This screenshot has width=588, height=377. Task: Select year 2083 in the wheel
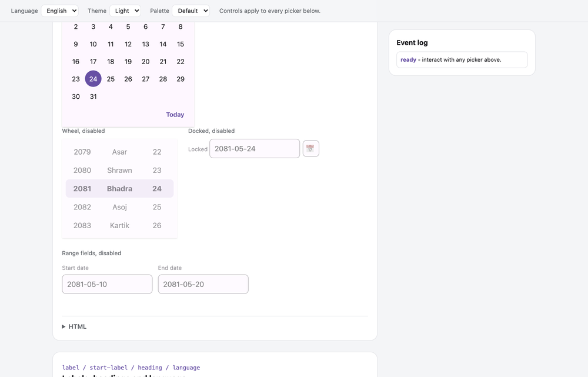click(x=82, y=225)
